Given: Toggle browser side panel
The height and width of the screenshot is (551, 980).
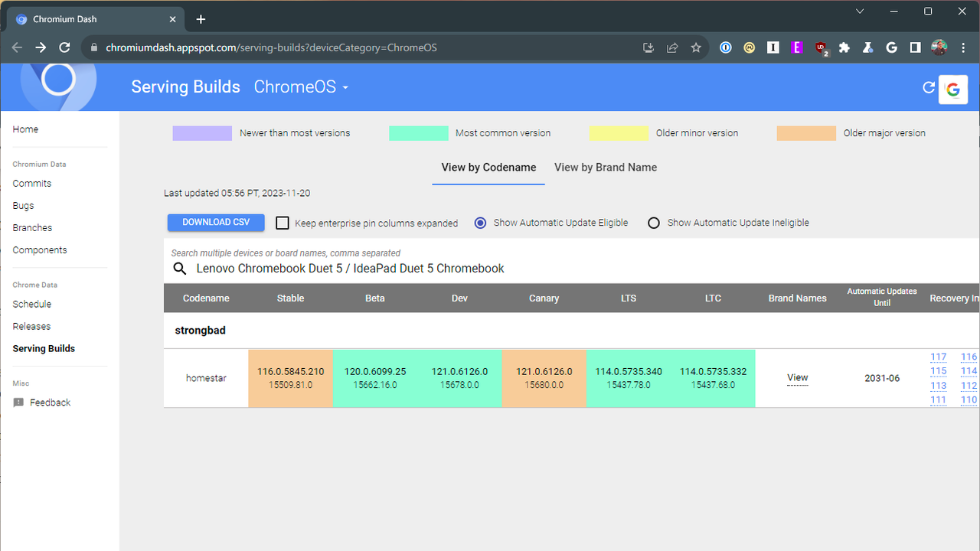Looking at the screenshot, I should click(x=915, y=47).
